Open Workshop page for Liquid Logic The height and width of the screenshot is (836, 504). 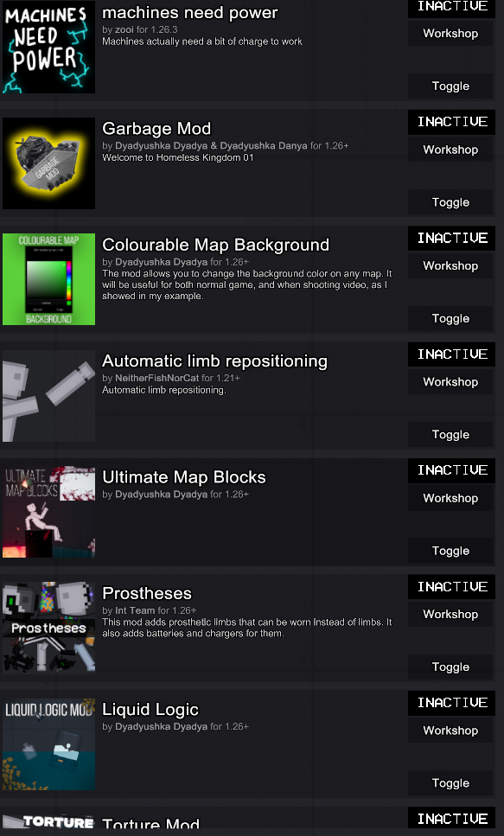tap(450, 730)
